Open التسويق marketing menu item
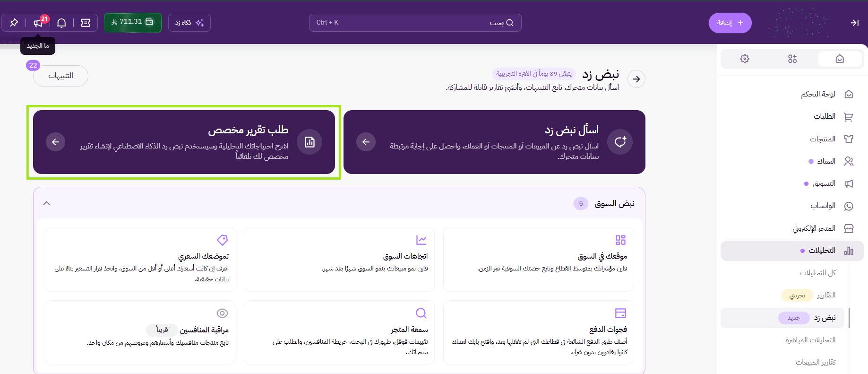The width and height of the screenshot is (868, 374). (824, 183)
